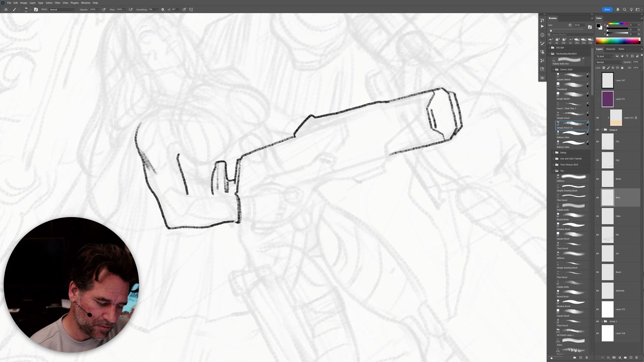
Task: Open the brush Mode dropdown
Action: point(62,9)
